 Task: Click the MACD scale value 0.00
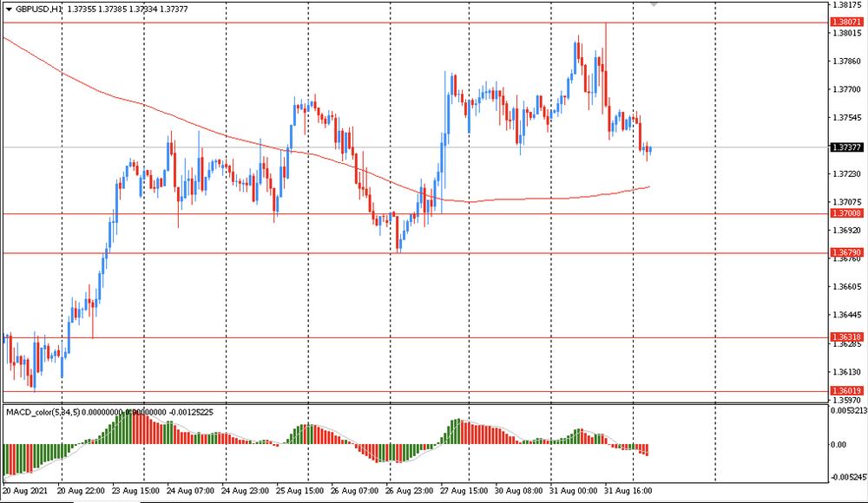838,445
